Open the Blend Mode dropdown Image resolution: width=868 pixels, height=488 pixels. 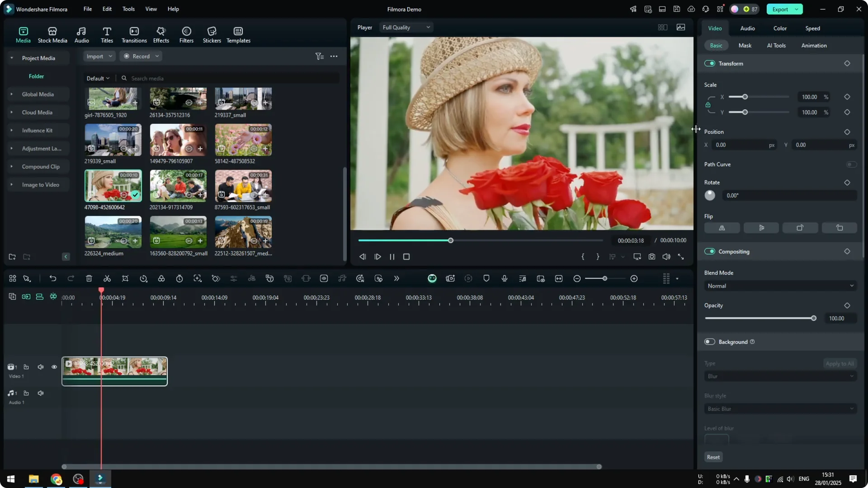[780, 286]
